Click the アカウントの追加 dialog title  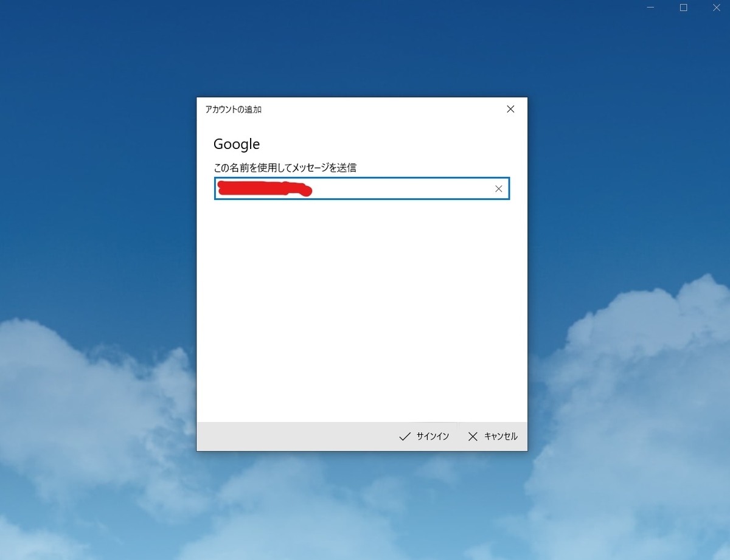234,109
